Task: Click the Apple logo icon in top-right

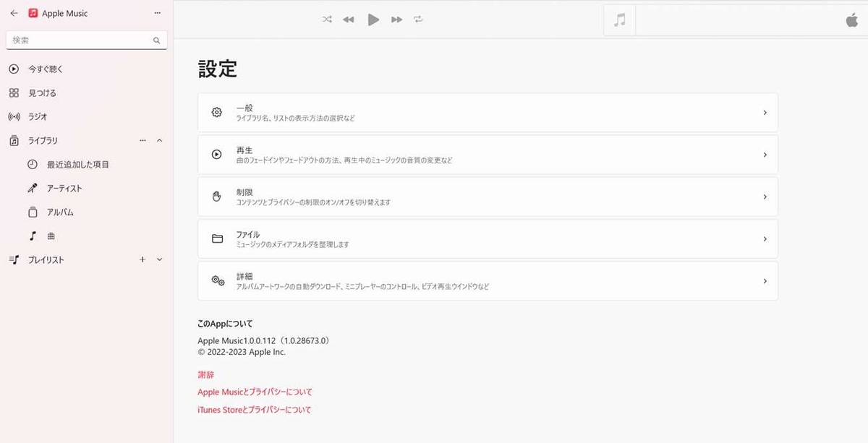Action: coord(851,20)
